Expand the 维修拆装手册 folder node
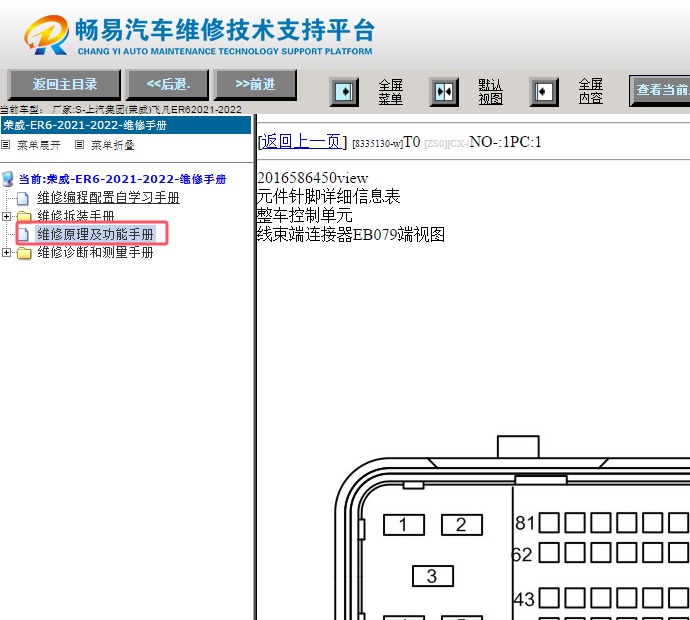The image size is (690, 620). click(x=6, y=216)
